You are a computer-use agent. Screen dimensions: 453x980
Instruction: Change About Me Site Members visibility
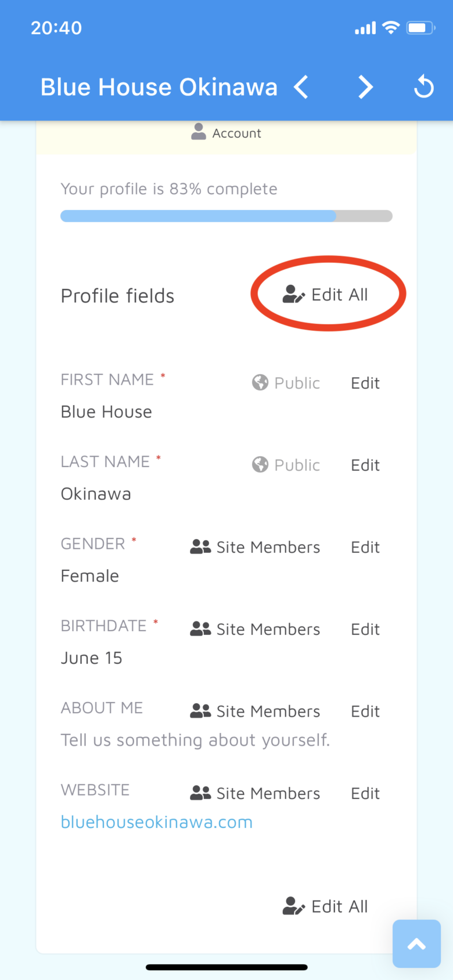256,711
